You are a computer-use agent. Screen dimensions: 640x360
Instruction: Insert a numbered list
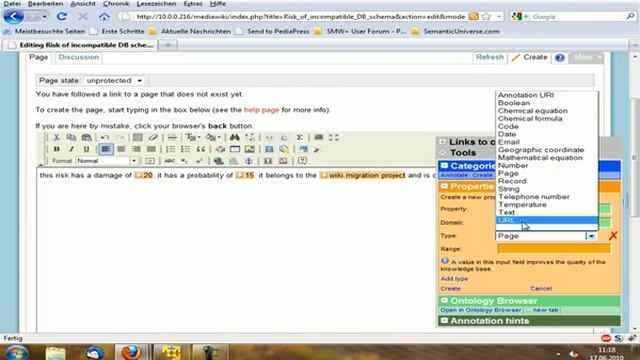click(170, 149)
